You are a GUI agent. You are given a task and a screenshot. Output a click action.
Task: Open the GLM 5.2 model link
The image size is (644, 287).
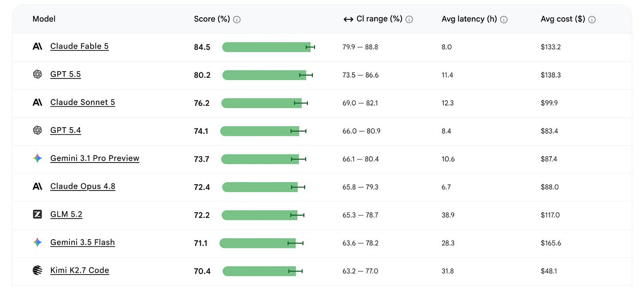66,214
